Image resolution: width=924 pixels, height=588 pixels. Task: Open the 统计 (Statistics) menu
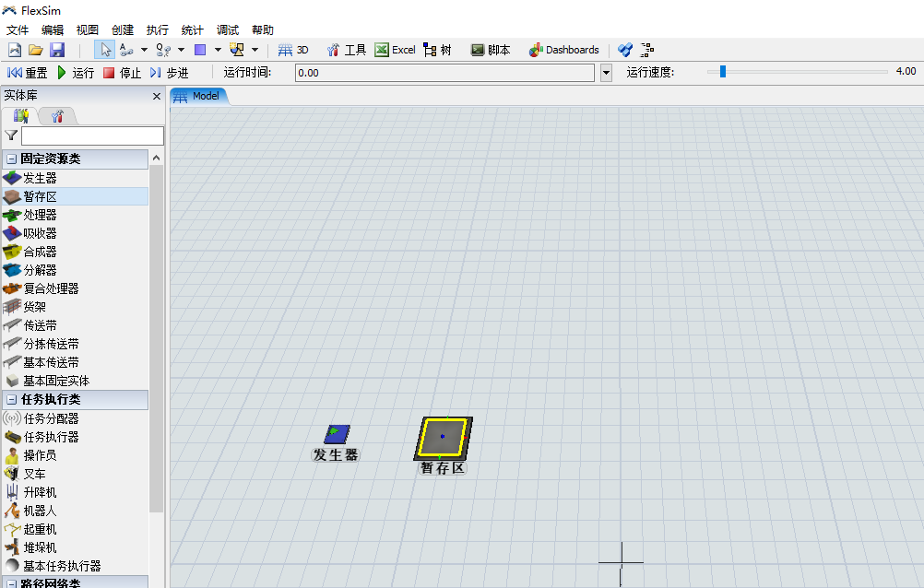193,29
